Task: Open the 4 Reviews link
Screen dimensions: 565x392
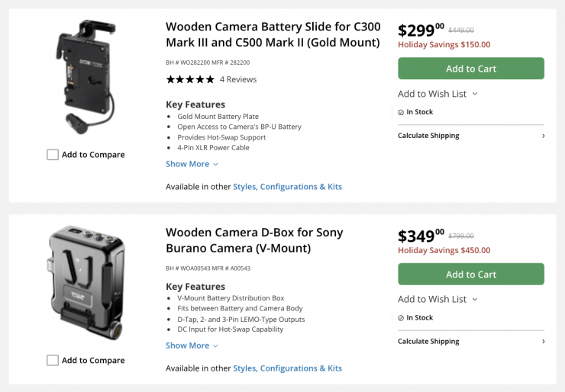Action: (238, 79)
